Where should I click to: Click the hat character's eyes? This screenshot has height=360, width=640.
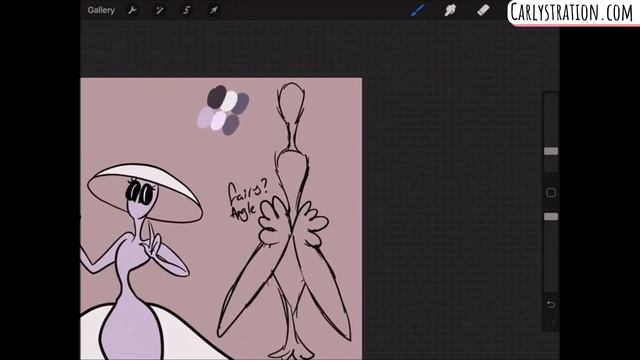[x=140, y=192]
